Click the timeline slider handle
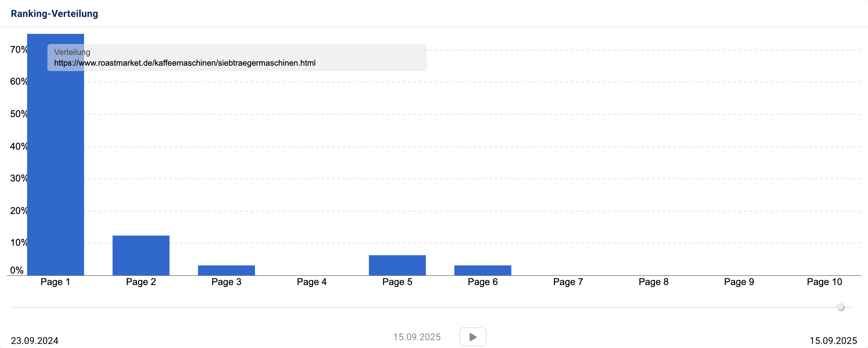This screenshot has height=348, width=868. pyautogui.click(x=840, y=307)
